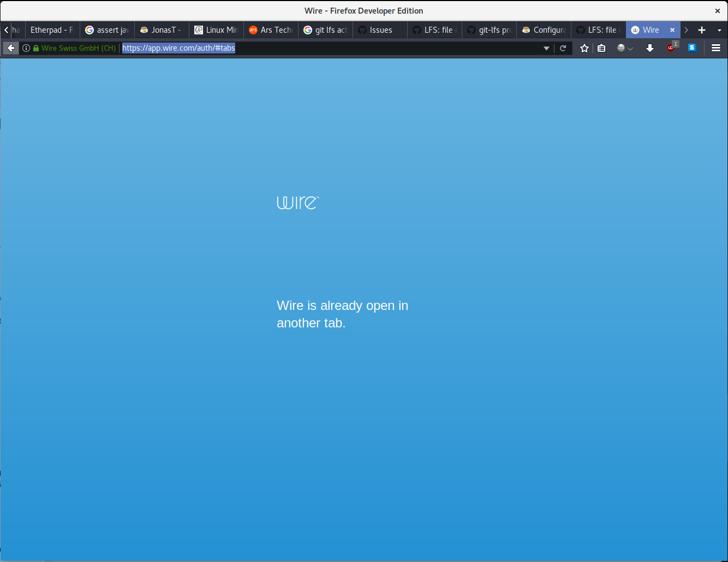The image size is (728, 562).
Task: Open the Firefox hamburger menu
Action: click(x=716, y=48)
